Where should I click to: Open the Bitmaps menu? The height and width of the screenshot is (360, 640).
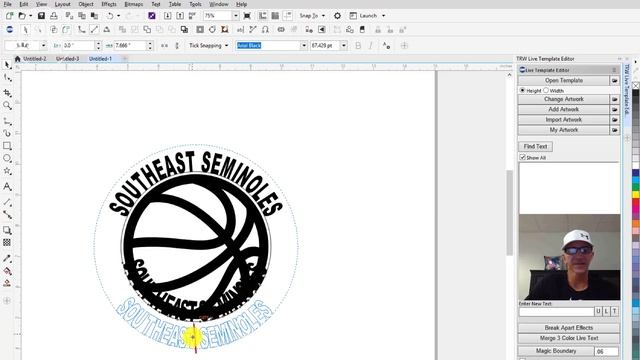pyautogui.click(x=133, y=4)
